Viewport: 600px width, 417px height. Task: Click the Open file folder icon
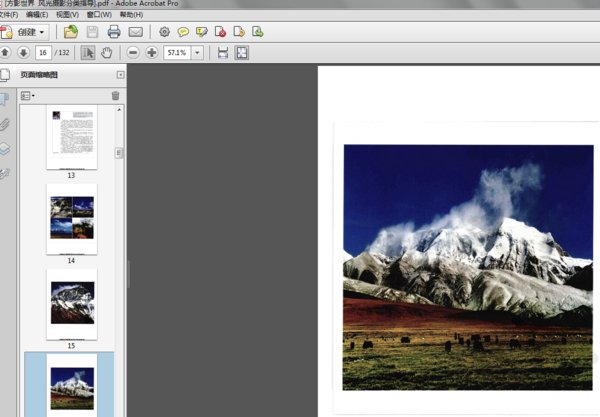[x=71, y=32]
